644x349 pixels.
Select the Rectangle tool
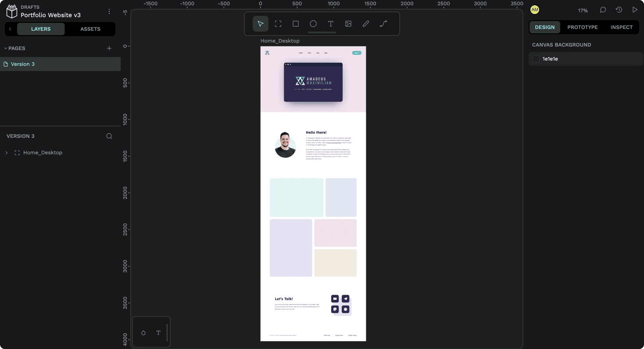pyautogui.click(x=295, y=24)
